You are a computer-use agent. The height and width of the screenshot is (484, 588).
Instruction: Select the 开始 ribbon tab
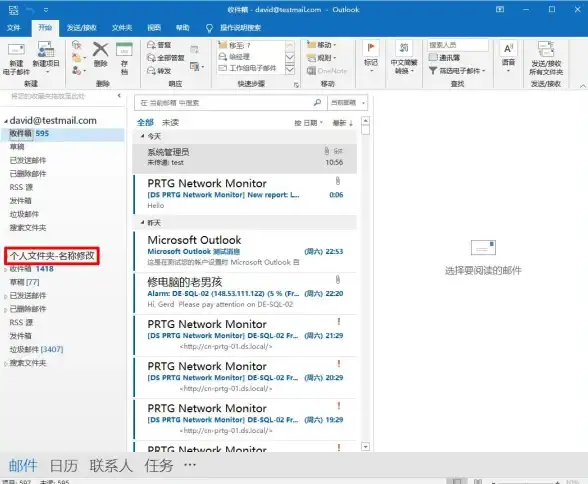pos(45,28)
